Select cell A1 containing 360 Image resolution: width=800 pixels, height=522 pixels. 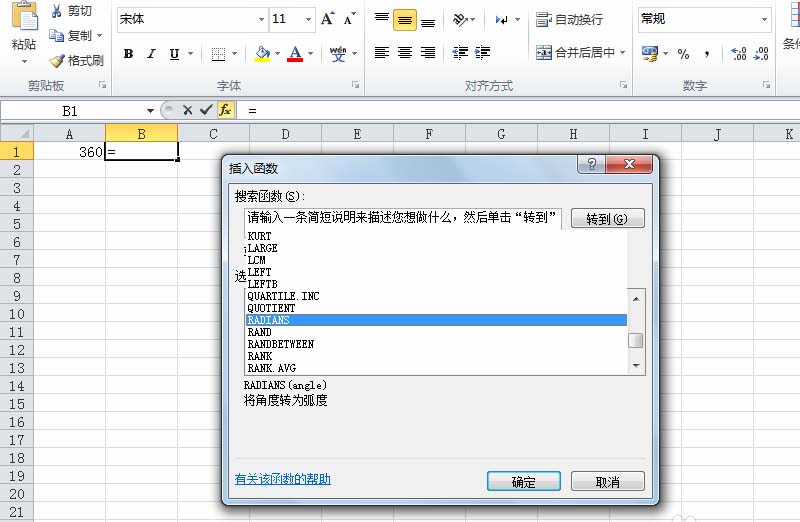tap(69, 152)
